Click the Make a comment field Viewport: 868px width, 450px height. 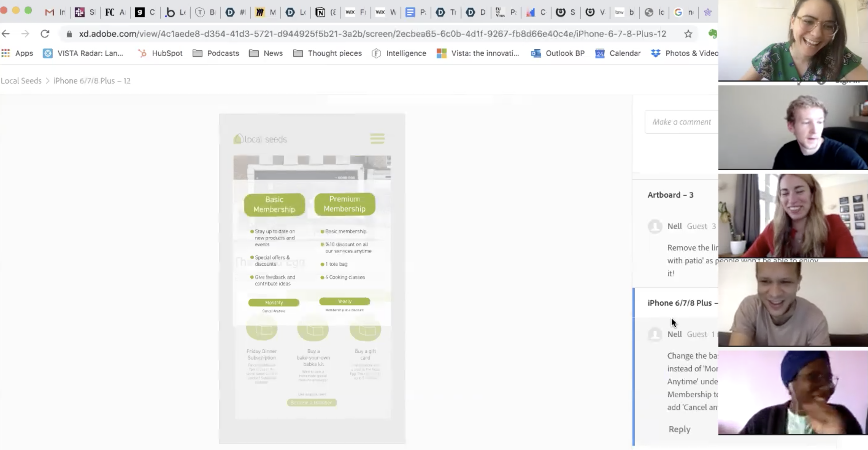pyautogui.click(x=681, y=122)
